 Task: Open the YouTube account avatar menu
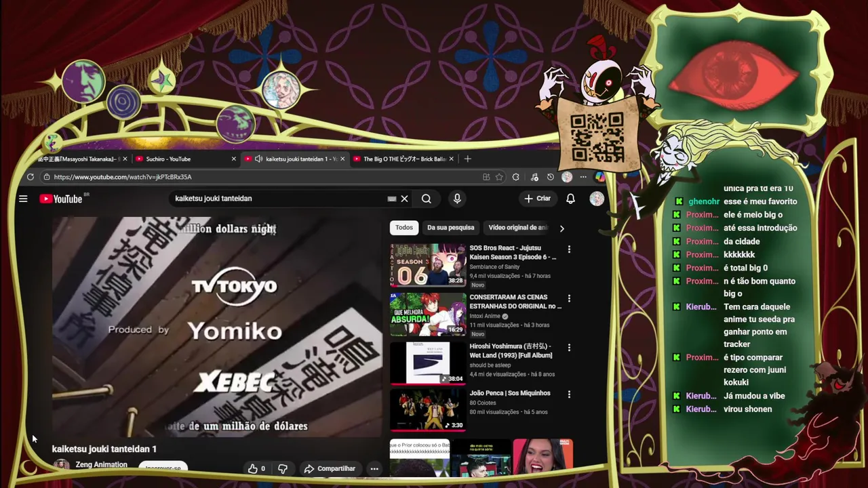597,199
